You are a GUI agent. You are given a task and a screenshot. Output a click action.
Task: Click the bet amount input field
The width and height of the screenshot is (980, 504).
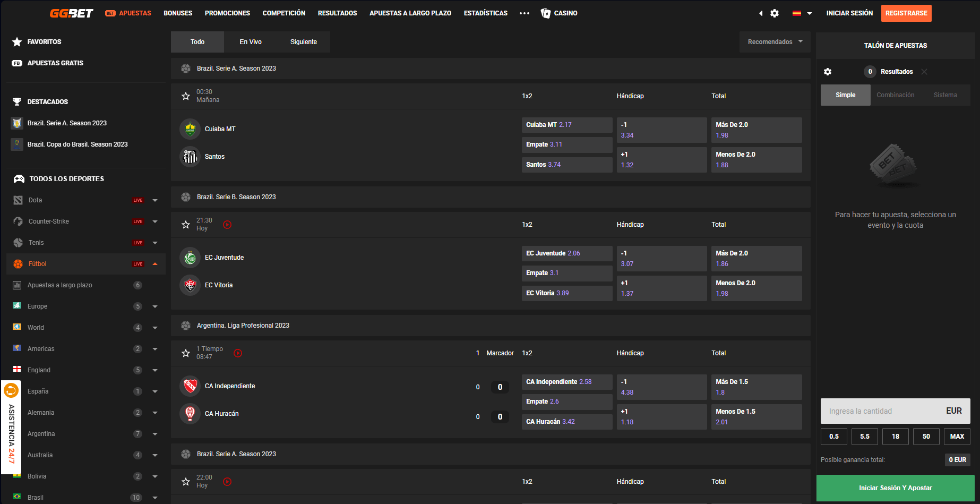click(x=881, y=411)
